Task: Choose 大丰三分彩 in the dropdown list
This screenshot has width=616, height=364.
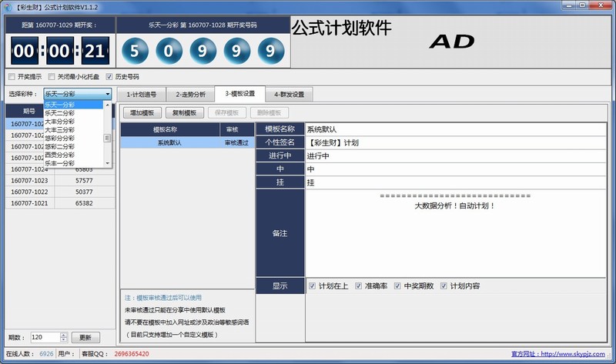Action: pos(60,129)
